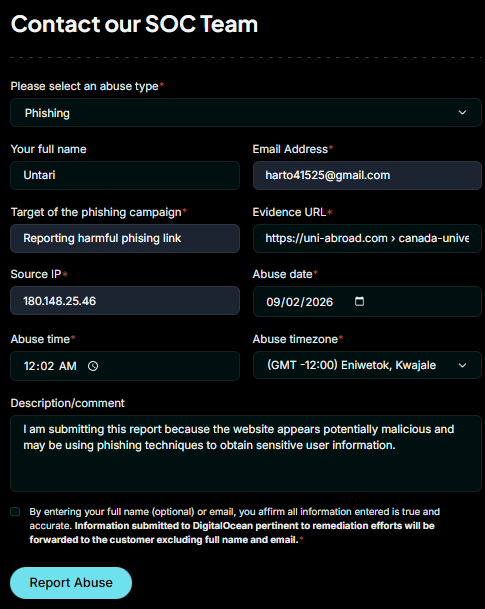
Task: Open the clock picker icon in Abuse time
Action: (93, 366)
